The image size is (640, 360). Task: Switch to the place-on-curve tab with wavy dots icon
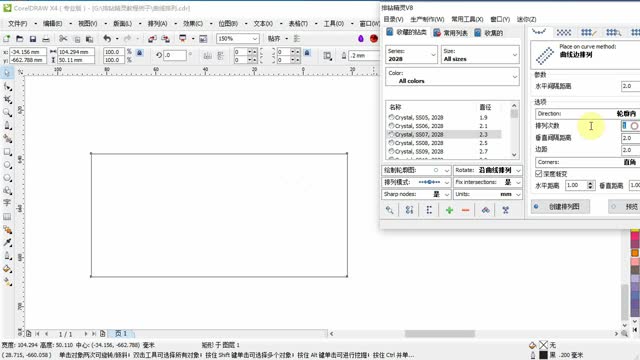pyautogui.click(x=539, y=32)
